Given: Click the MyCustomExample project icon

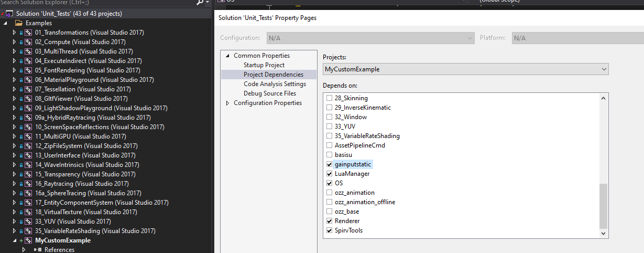Looking at the screenshot, I should pos(28,240).
